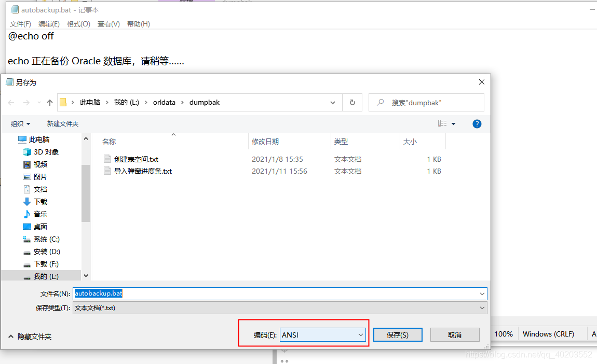The height and width of the screenshot is (364, 597).
Task: Click the 文件名 input containing autobackup.bat
Action: click(208, 293)
